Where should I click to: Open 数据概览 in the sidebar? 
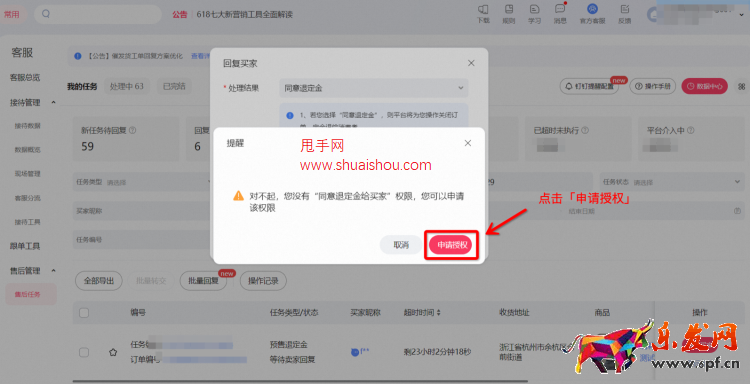(27, 150)
